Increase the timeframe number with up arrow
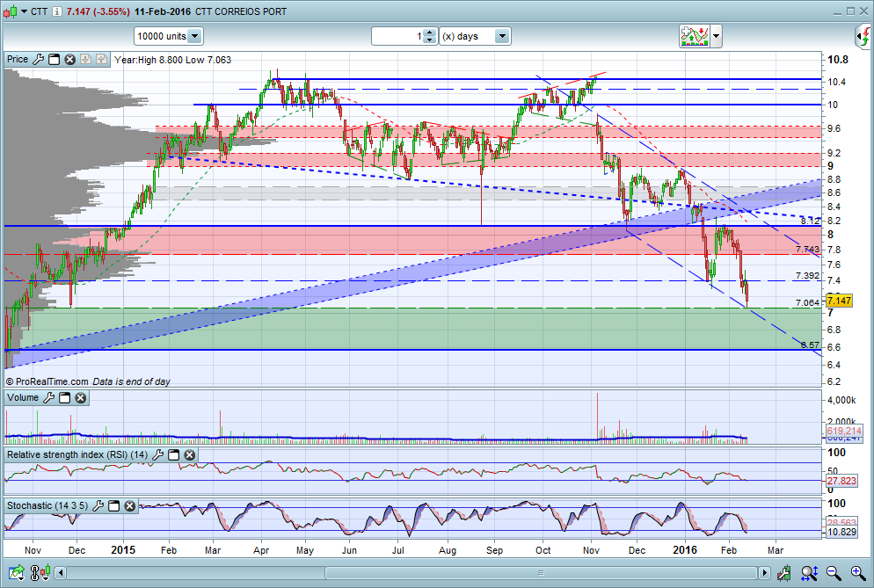The height and width of the screenshot is (588, 874). pos(429,33)
